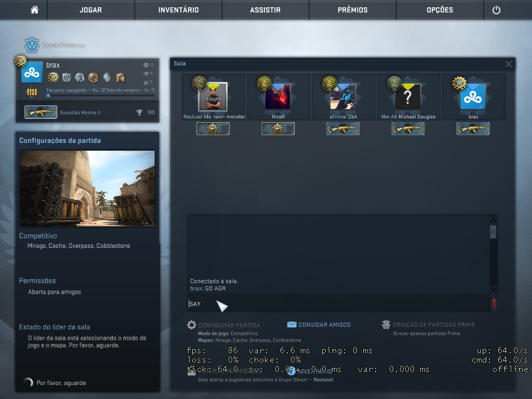Click the rank badge under HizeR
The image size is (532, 399).
[x=278, y=129]
